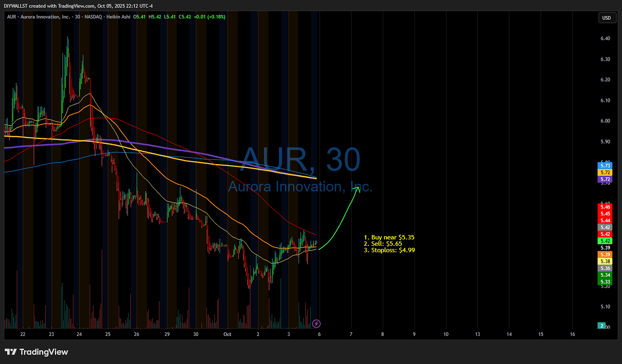Click the green 5.42 price scale label

pyautogui.click(x=605, y=241)
